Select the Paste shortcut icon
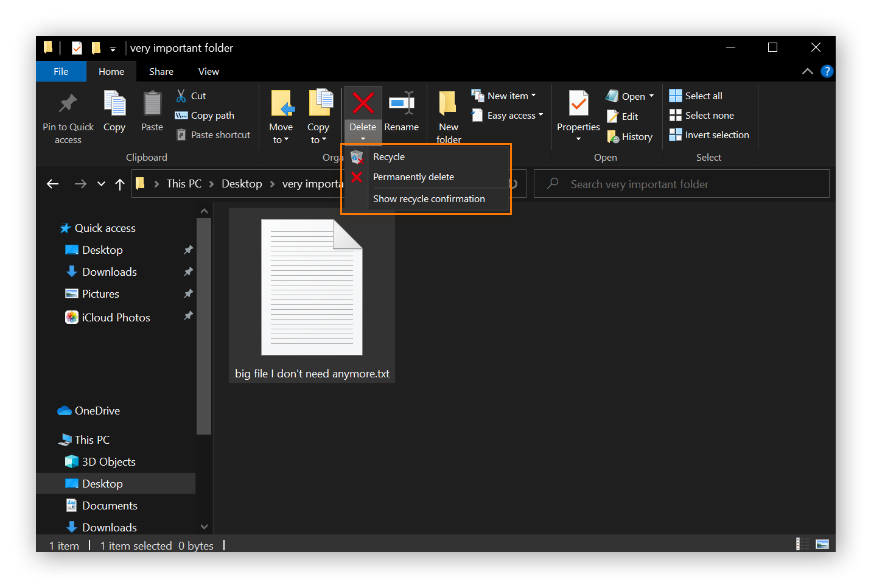Screen dimensions: 871x588 (x=181, y=135)
